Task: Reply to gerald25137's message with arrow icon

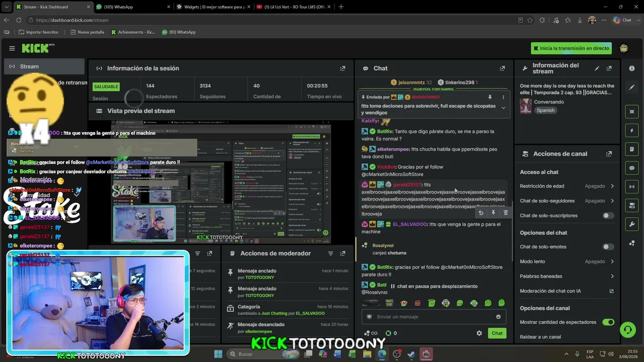Action: pyautogui.click(x=481, y=213)
